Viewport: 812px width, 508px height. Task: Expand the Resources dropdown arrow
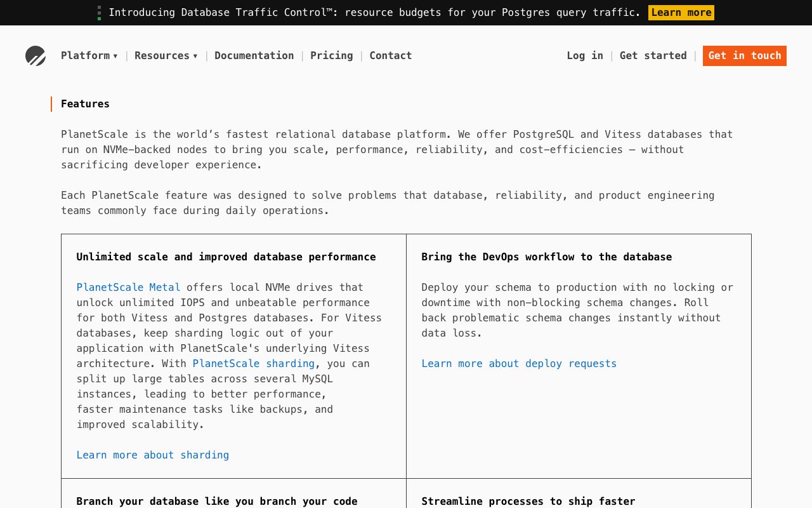pos(195,56)
